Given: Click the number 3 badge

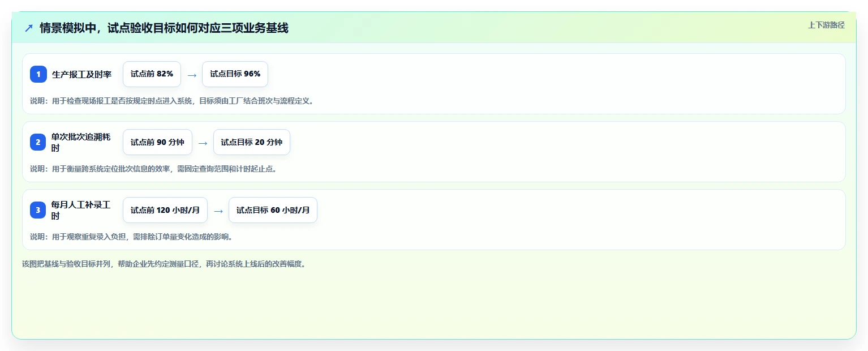Looking at the screenshot, I should tap(38, 210).
